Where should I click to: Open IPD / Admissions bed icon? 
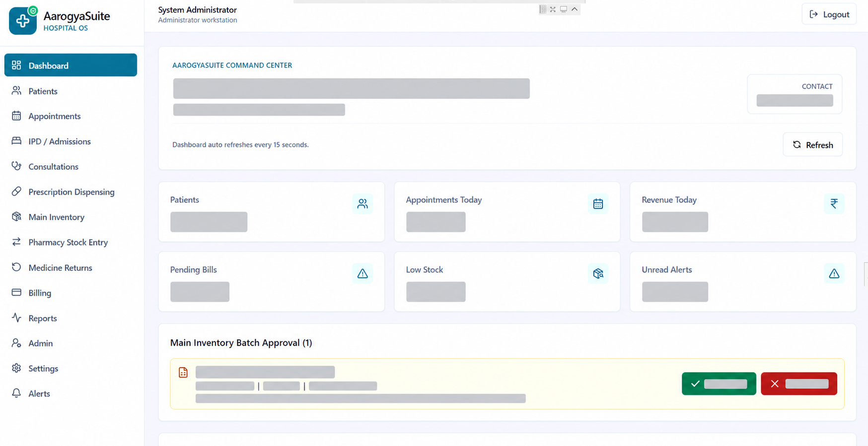coord(16,141)
